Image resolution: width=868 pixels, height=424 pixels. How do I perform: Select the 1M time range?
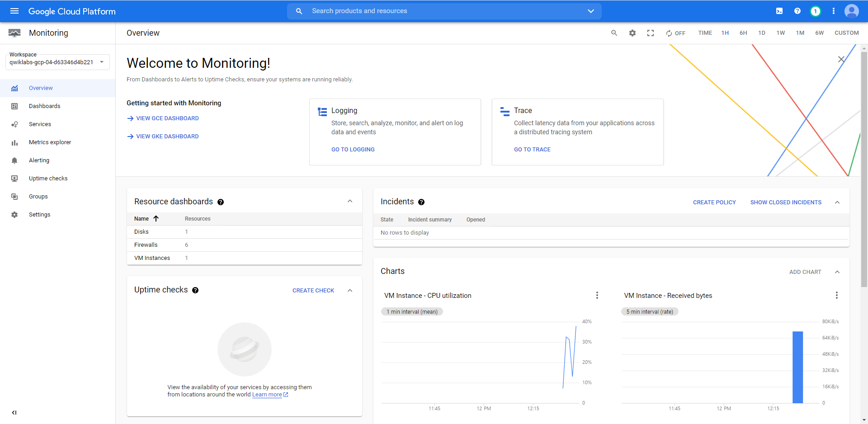800,33
